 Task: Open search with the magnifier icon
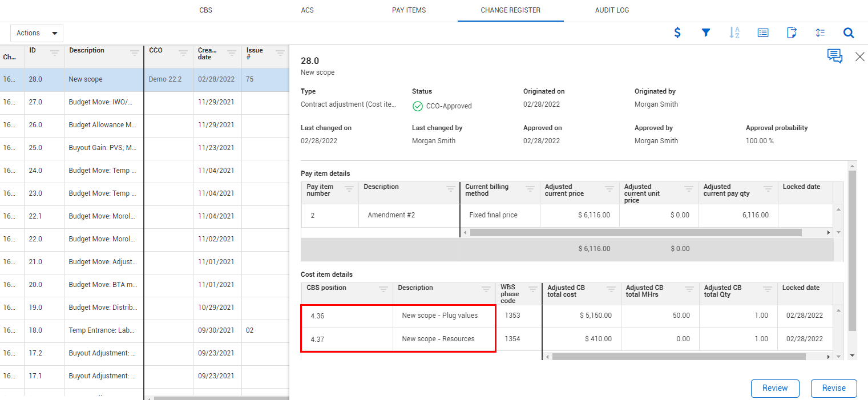[x=849, y=33]
